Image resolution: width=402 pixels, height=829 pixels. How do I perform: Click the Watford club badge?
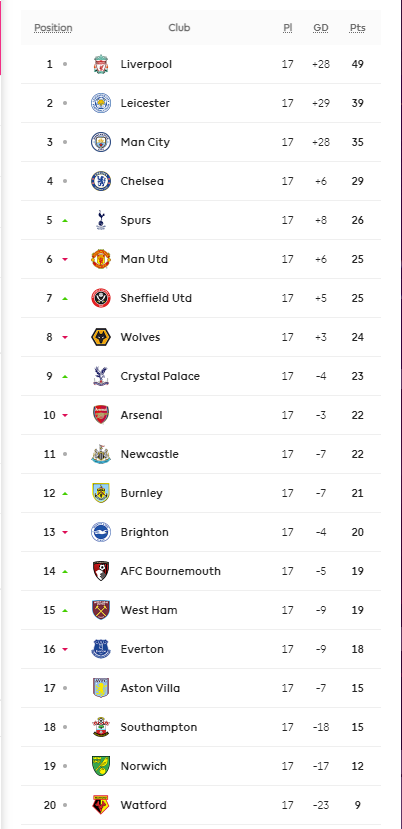(x=100, y=805)
